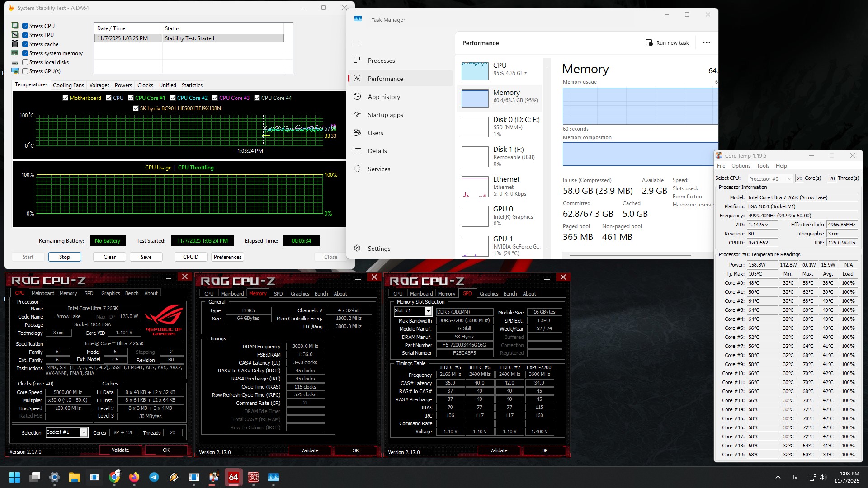
Task: Enable Stress local disks checkbox
Action: [25, 62]
